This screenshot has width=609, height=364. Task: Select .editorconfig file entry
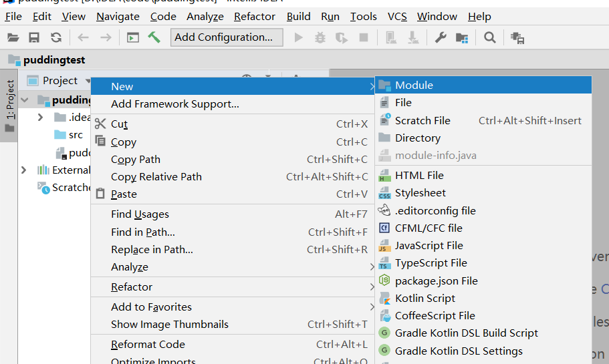(483, 210)
